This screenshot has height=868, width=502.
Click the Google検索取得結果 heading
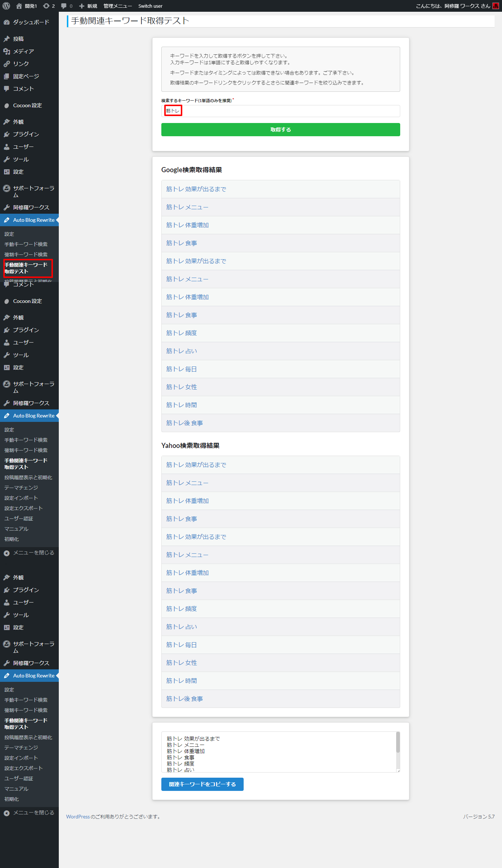pos(191,170)
